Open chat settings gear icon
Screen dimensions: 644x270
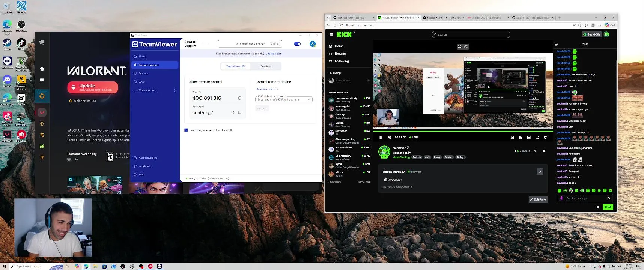coord(598,207)
